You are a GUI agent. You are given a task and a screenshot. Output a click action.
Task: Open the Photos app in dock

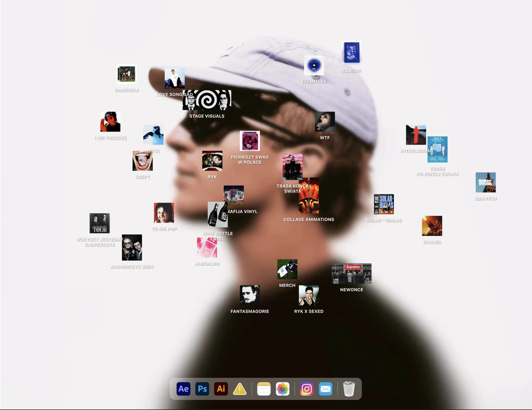283,389
